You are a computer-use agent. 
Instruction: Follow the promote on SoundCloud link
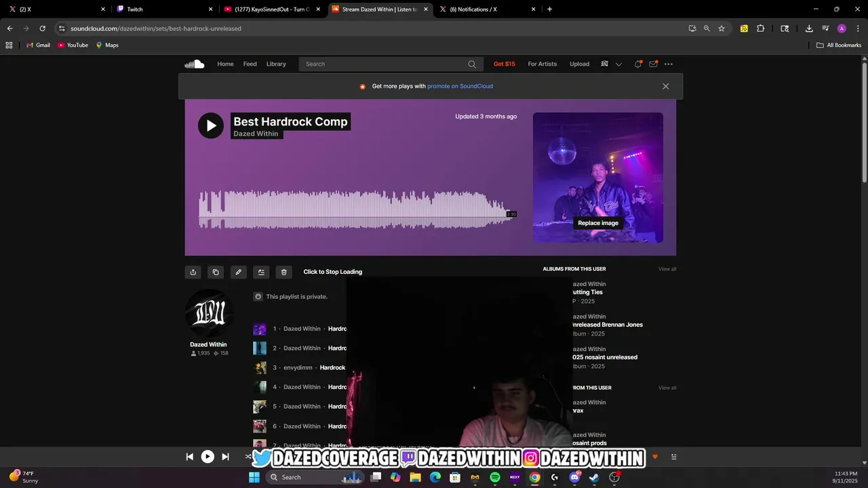tap(460, 86)
